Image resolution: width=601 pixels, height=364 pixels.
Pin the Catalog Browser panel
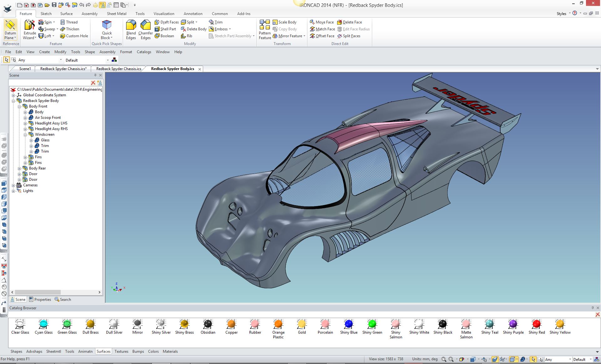click(x=593, y=308)
